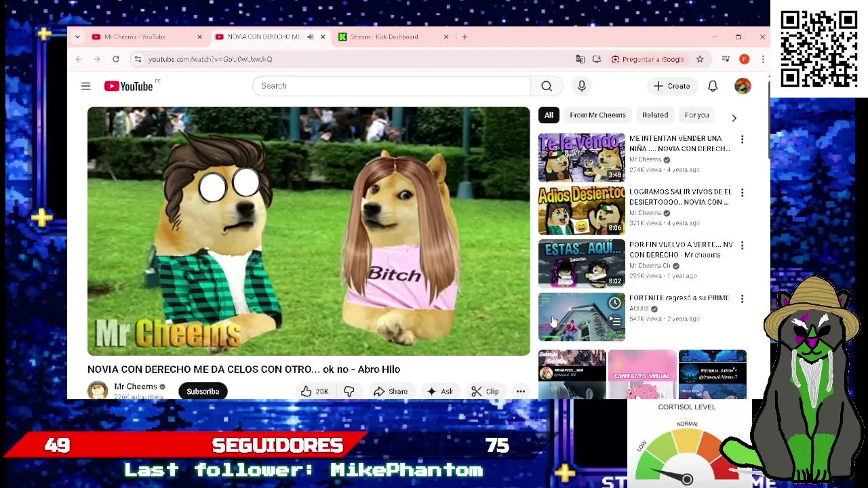Open YouTube notifications bell
This screenshot has height=488, width=868.
(x=713, y=86)
